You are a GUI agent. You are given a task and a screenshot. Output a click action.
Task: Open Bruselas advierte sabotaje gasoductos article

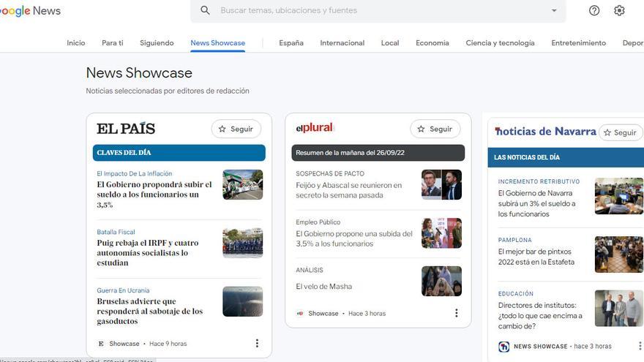[150, 311]
